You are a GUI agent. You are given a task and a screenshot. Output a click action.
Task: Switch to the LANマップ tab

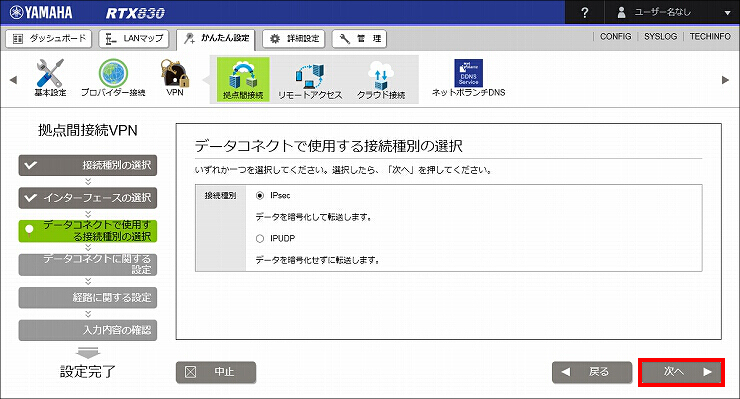134,39
